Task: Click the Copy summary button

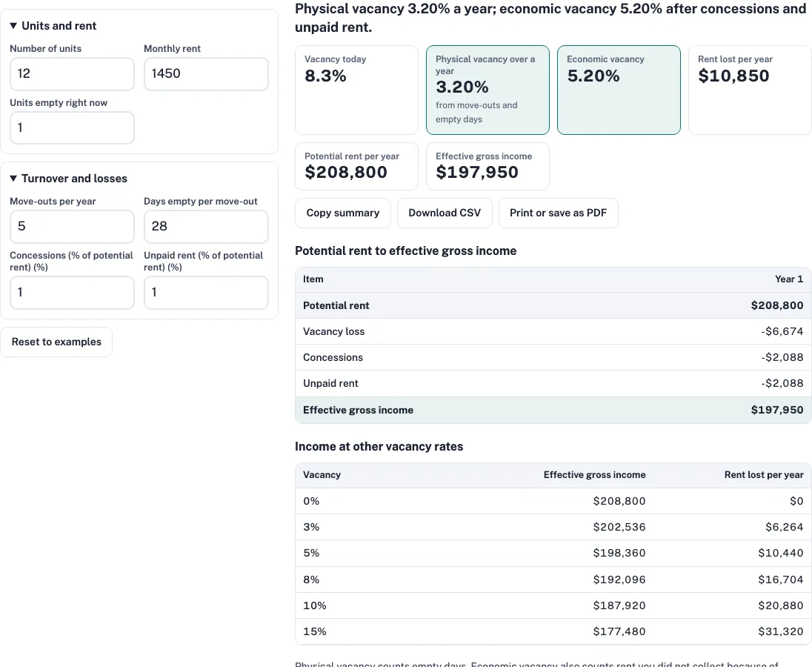Action: click(343, 213)
